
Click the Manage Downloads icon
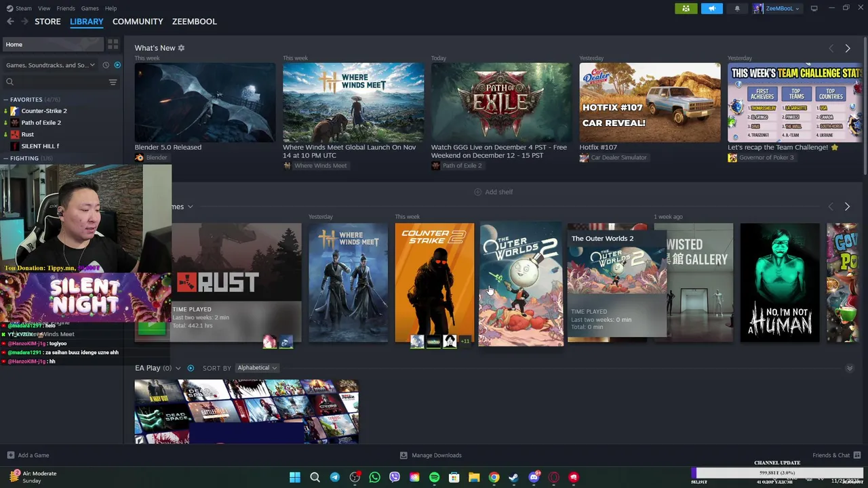403,455
